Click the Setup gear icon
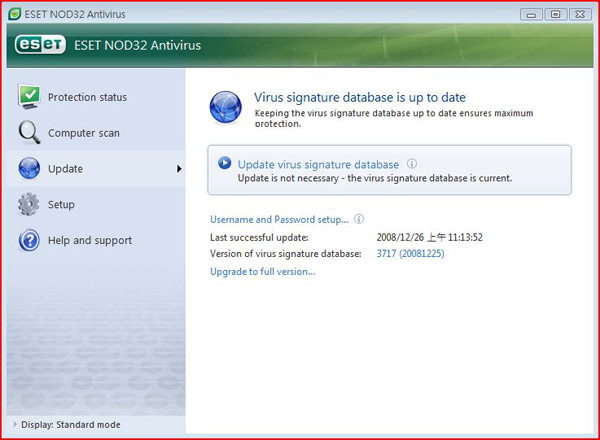The width and height of the screenshot is (600, 440). (29, 204)
